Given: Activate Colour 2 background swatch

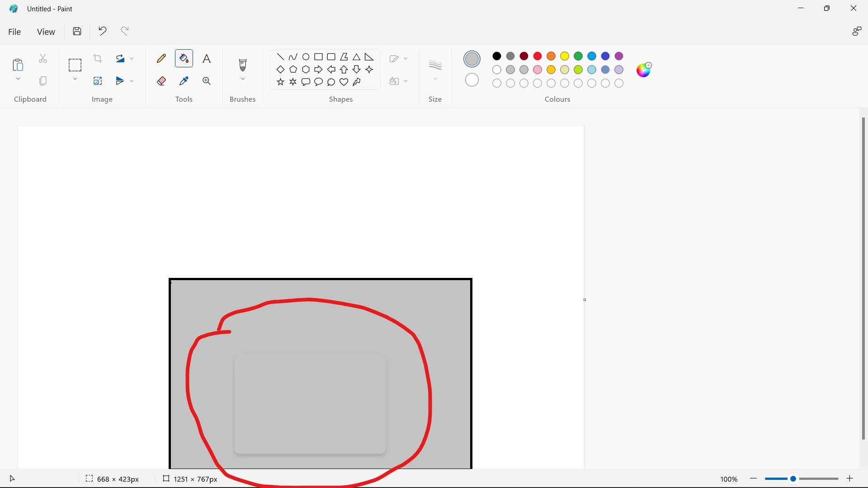Looking at the screenshot, I should (472, 80).
